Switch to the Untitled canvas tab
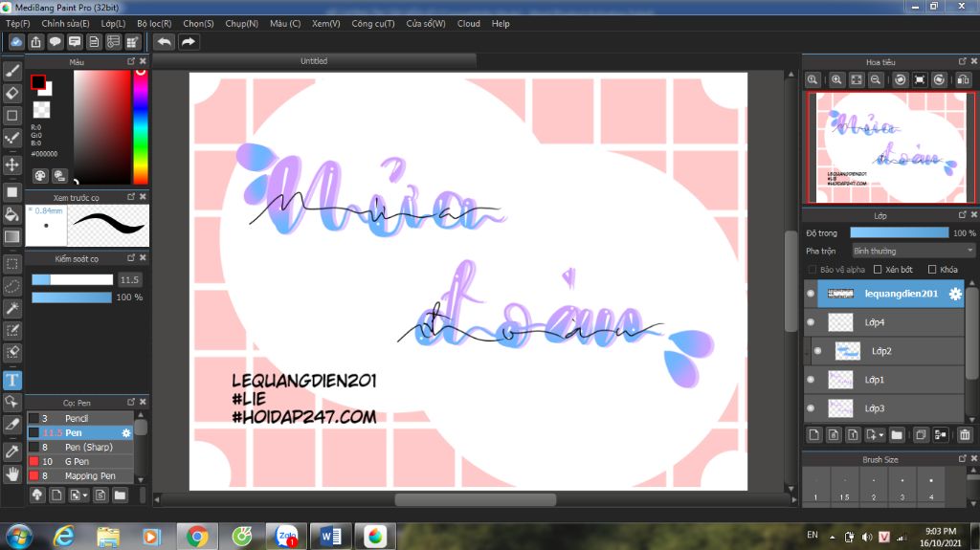The width and height of the screenshot is (980, 550). [x=314, y=60]
